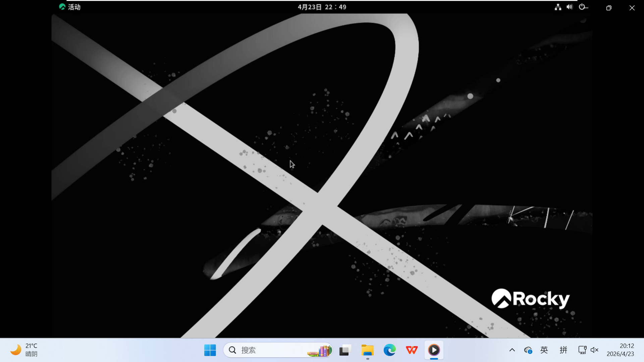
Task: Click the OneDrive cloud tray icon
Action: 528,350
